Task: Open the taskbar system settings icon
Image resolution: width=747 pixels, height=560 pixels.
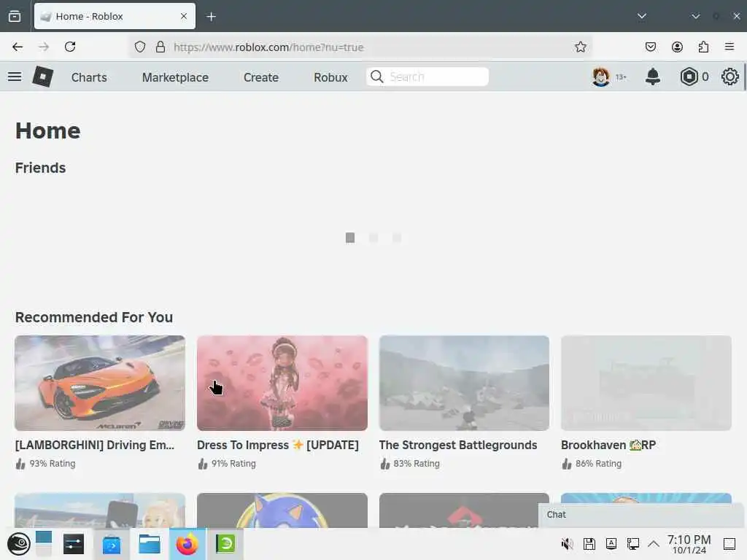Action: pos(74,544)
